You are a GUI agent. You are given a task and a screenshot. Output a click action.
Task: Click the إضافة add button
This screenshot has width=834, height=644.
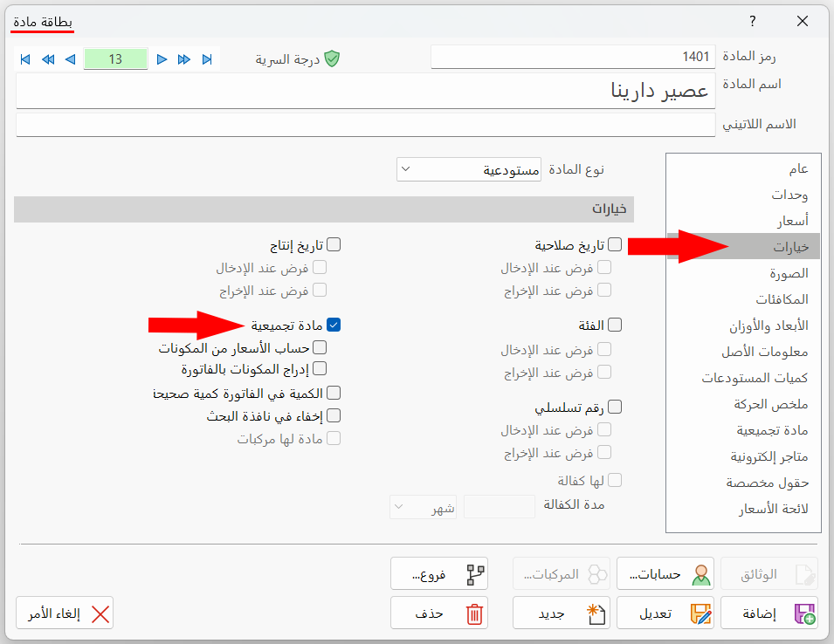click(x=769, y=613)
